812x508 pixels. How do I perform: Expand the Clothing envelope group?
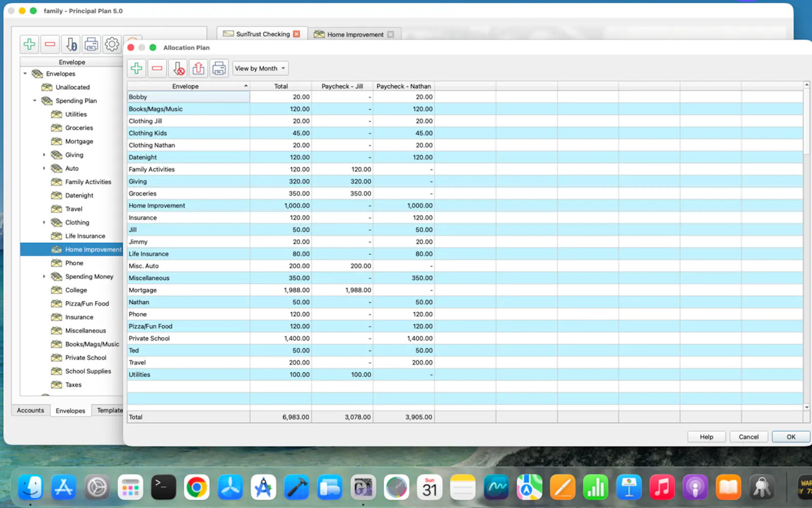44,223
